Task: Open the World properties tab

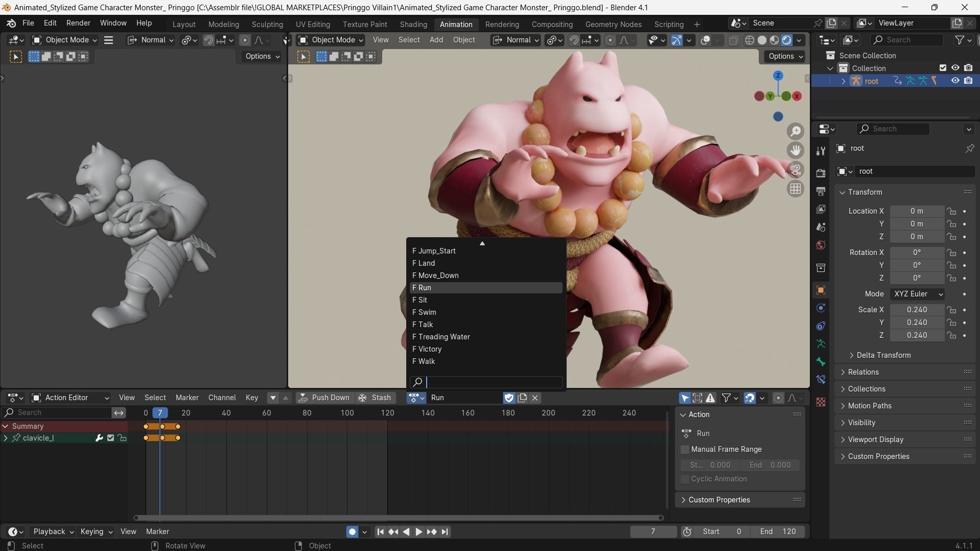Action: click(821, 245)
